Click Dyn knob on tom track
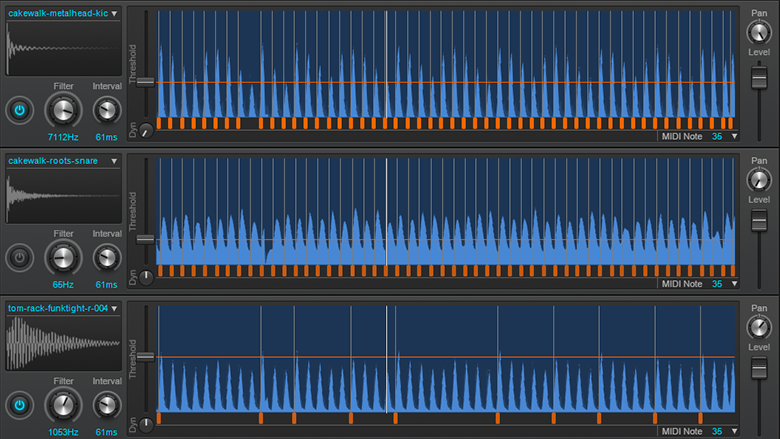The height and width of the screenshot is (439, 780). point(146,425)
